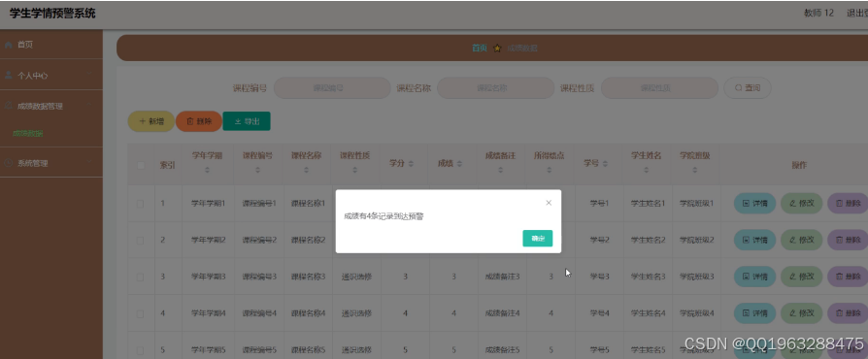
Task: Sort by the 成绩 column arrows
Action: point(459,164)
